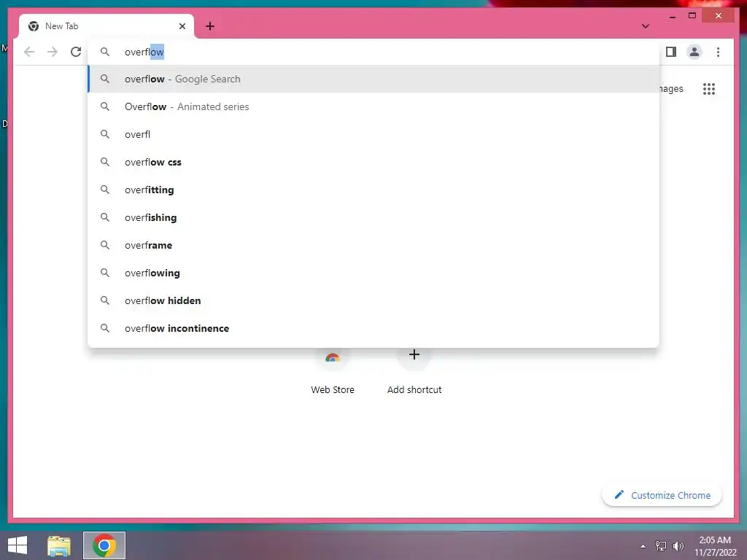The width and height of the screenshot is (747, 560).
Task: Open the taskbar clock showing 2:05 AM
Action: click(x=715, y=546)
